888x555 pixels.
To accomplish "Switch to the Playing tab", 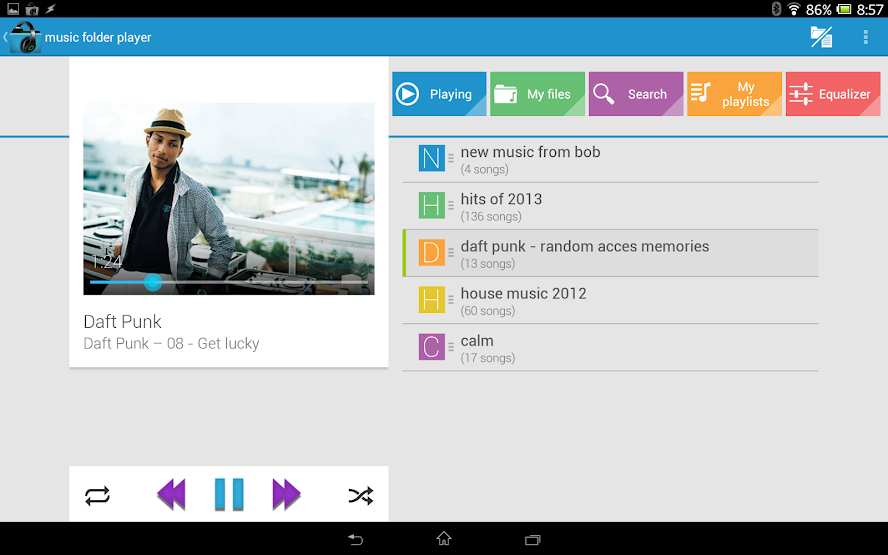I will [439, 94].
